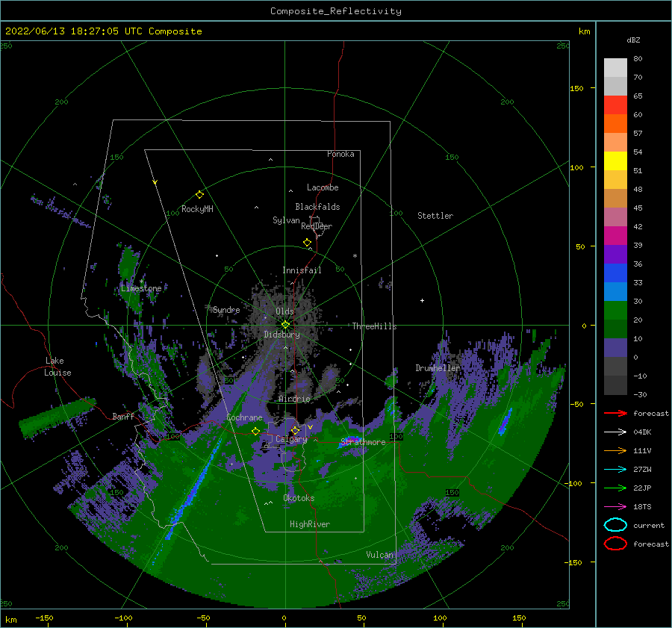Viewport: 672px width, 628px height.
Task: Click the Olds town label
Action: pyautogui.click(x=284, y=311)
